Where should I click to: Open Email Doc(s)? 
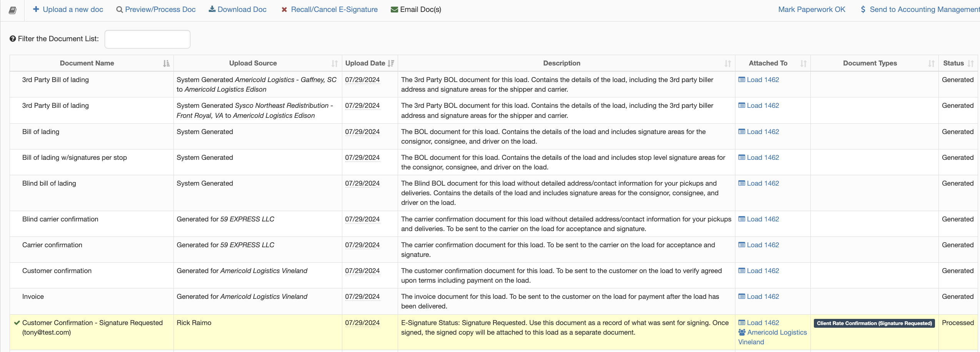(416, 10)
